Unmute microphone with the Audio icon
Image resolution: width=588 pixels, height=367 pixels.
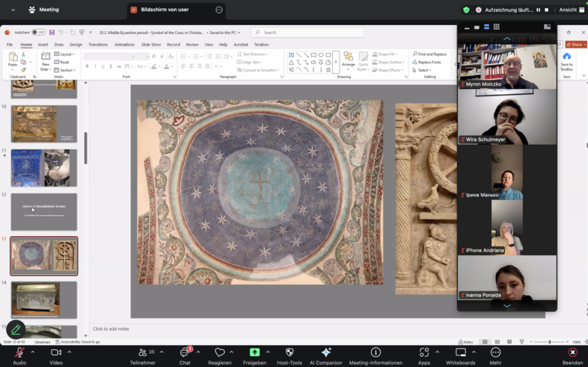tap(19, 352)
